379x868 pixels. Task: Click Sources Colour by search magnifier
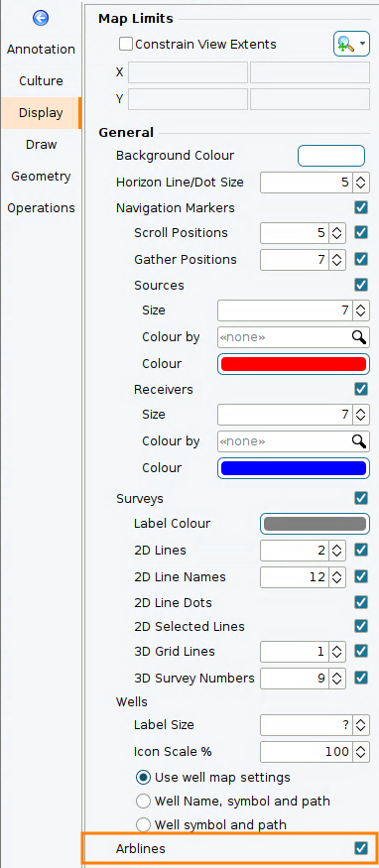359,337
